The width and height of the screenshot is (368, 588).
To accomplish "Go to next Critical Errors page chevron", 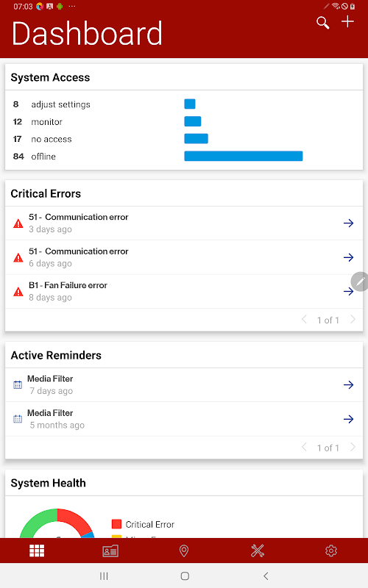I will point(353,320).
